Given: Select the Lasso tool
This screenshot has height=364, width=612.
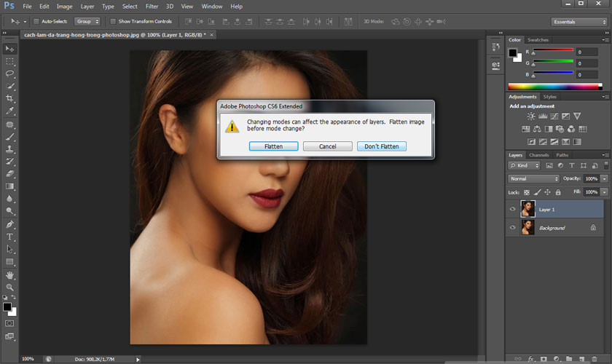Looking at the screenshot, I should (x=10, y=74).
